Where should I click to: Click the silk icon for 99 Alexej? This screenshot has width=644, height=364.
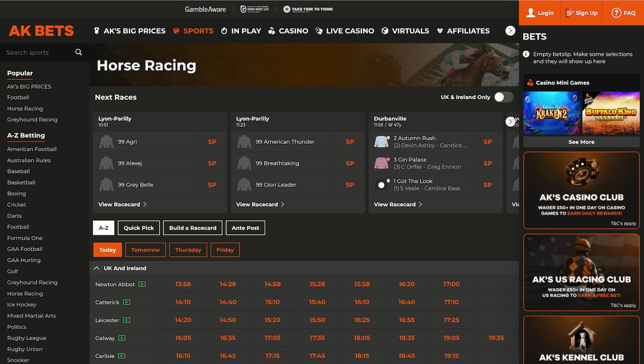106,163
